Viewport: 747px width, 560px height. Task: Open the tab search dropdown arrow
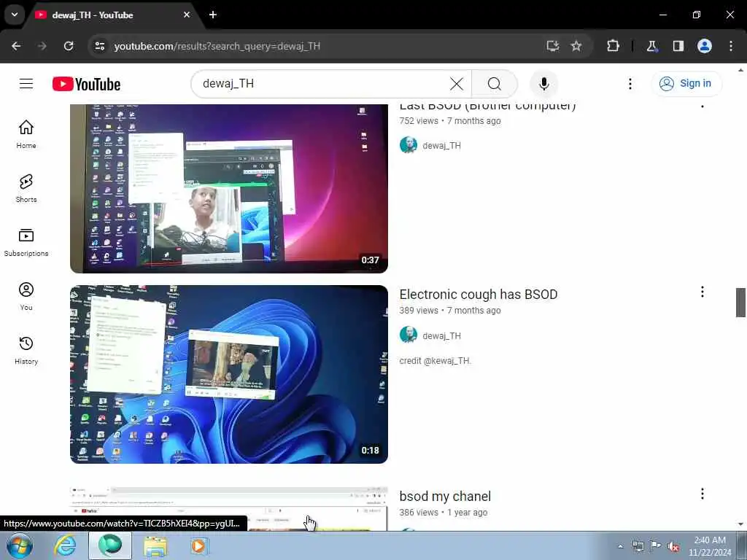(15, 15)
